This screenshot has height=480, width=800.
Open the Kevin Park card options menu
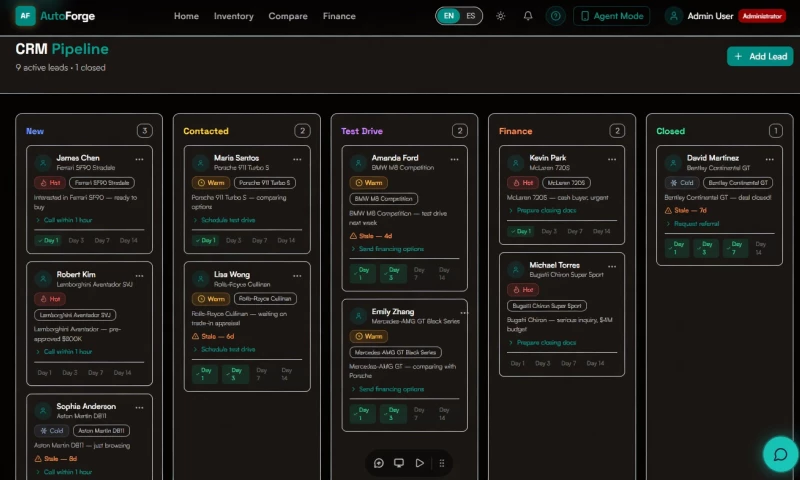point(612,159)
